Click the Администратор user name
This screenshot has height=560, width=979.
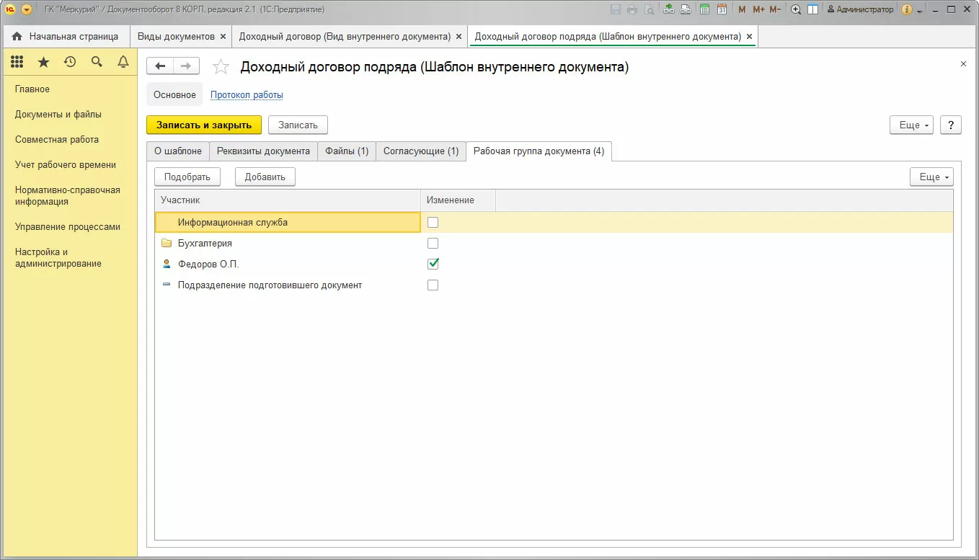pyautogui.click(x=860, y=9)
